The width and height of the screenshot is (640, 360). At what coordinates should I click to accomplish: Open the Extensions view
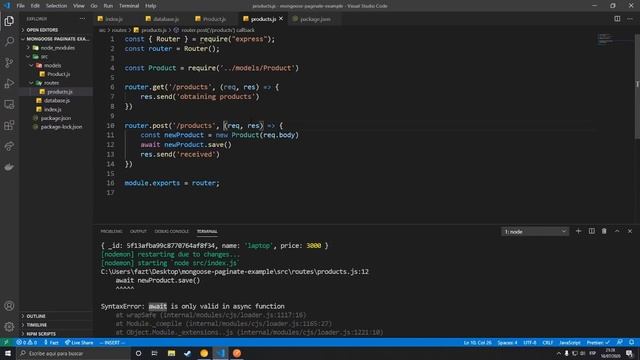point(9,125)
